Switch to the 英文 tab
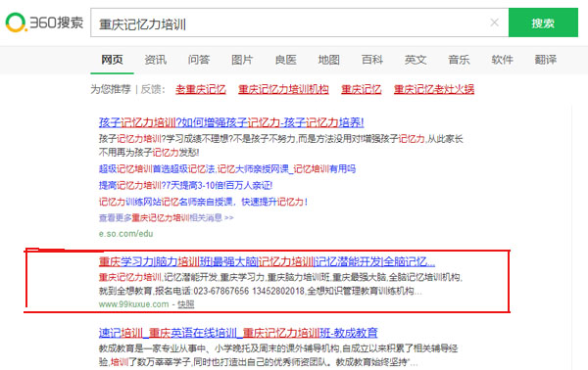Image resolution: width=588 pixels, height=370 pixels. pyautogui.click(x=416, y=60)
